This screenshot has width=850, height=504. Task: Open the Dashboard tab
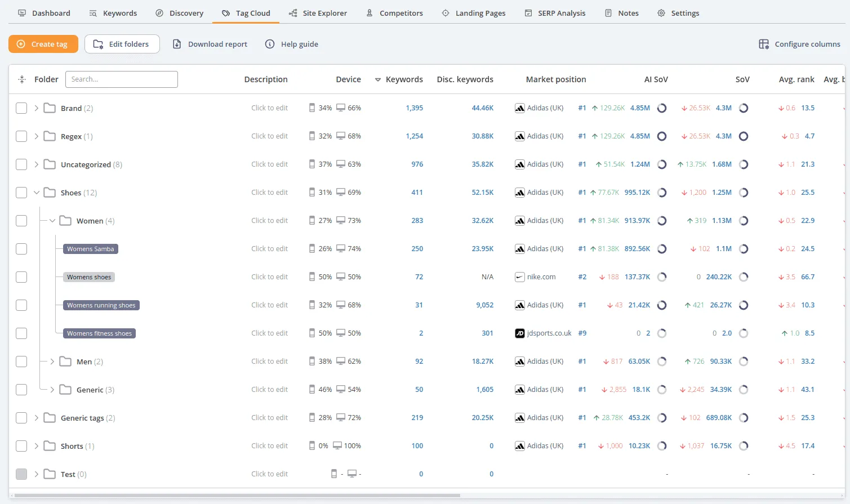(x=44, y=13)
